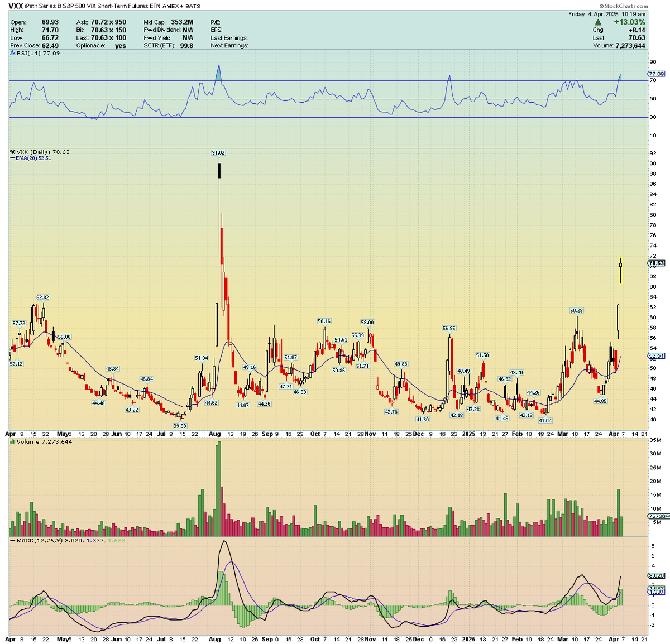670x644 pixels.
Task: Click the 35M volume axis label
Action: [655, 440]
